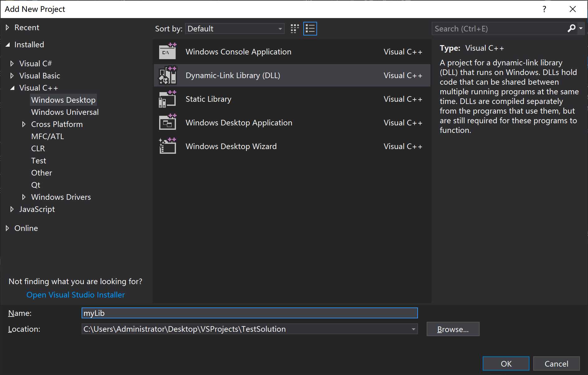Focus the Search (Ctrl+E) box

499,29
